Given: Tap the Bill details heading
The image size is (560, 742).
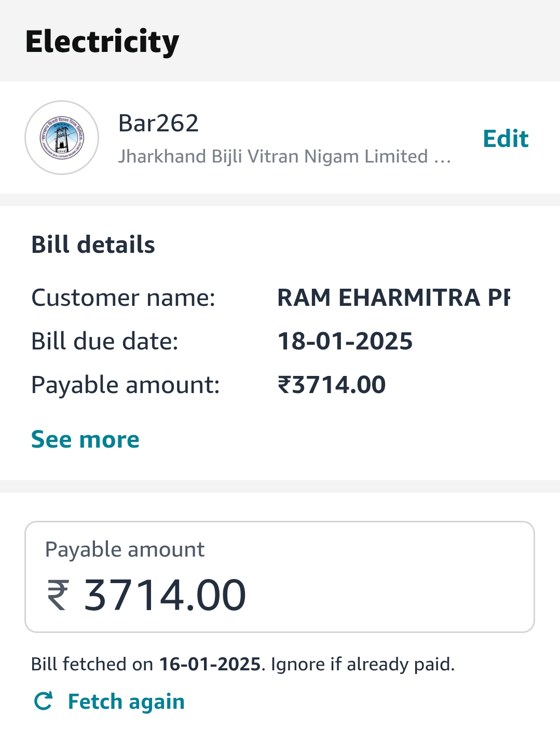Looking at the screenshot, I should pos(93,244).
